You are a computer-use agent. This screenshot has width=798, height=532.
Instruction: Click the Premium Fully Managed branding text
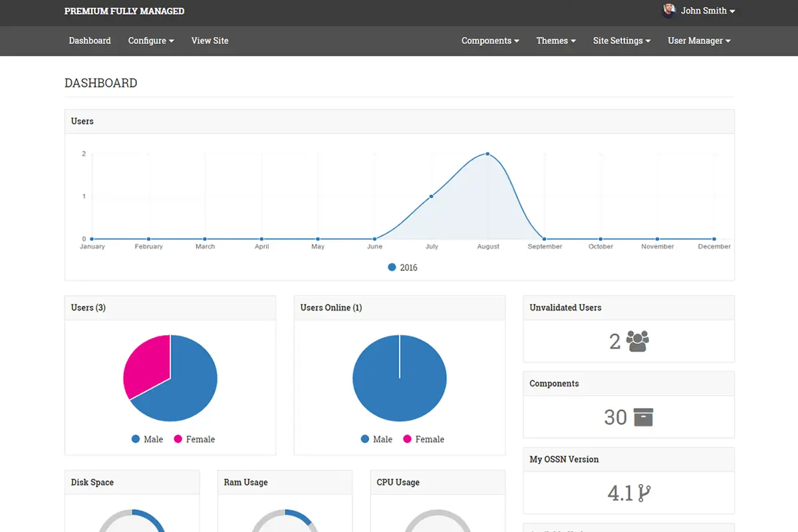pyautogui.click(x=124, y=11)
